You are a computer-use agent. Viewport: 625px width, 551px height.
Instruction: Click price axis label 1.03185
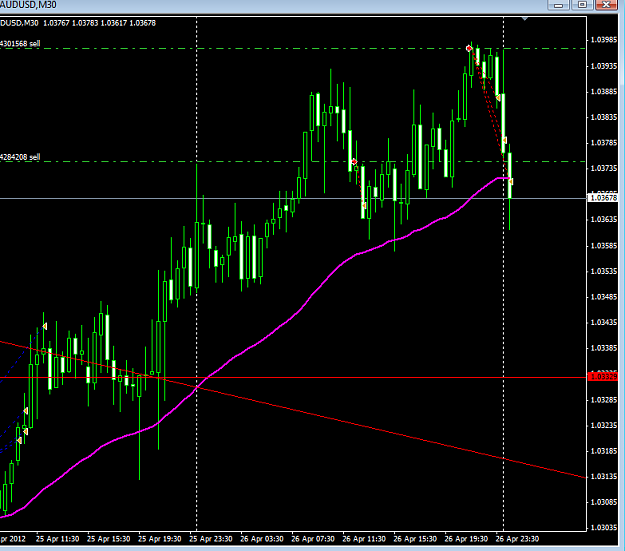tap(603, 451)
